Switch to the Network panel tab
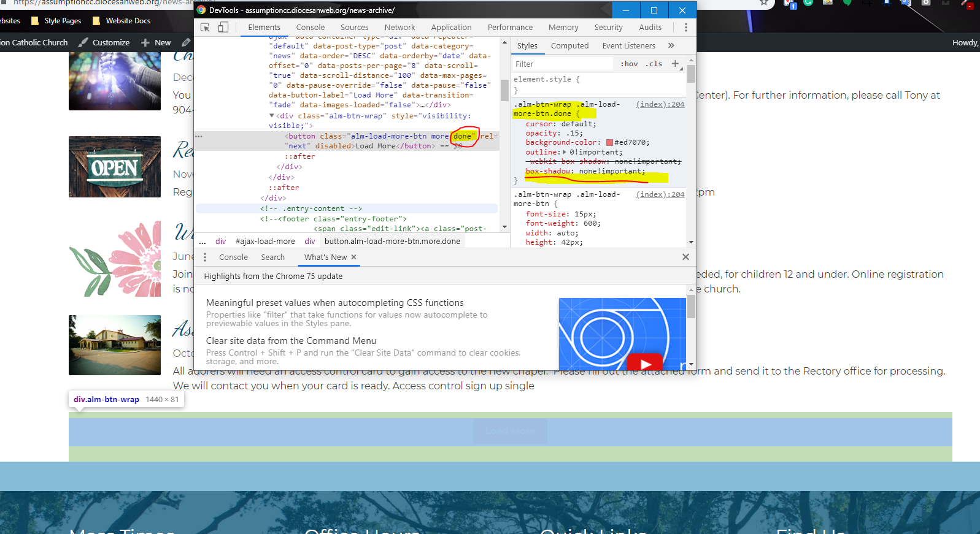This screenshot has width=980, height=534. point(399,28)
